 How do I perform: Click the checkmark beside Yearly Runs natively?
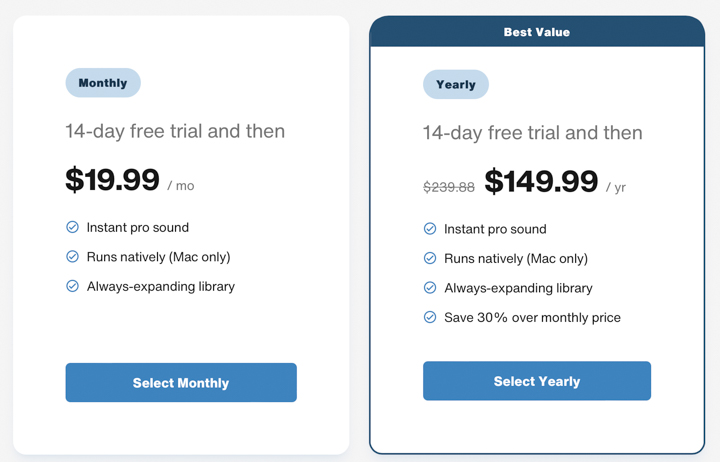(x=430, y=258)
